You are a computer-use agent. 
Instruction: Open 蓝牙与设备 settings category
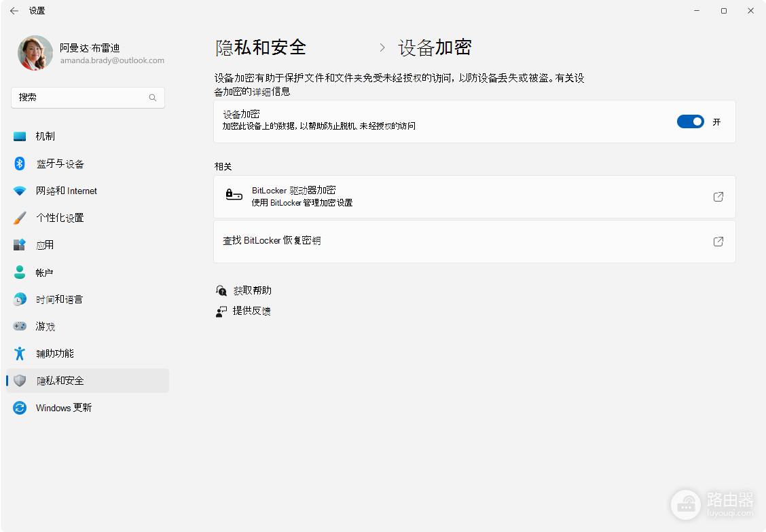(88, 164)
